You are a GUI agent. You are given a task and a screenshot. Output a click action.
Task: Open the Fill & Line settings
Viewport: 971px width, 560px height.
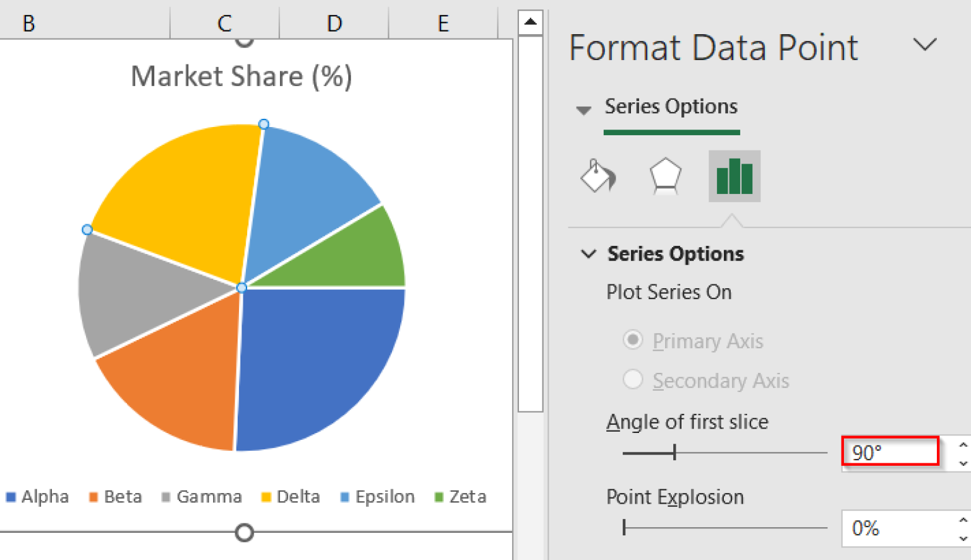(x=597, y=177)
